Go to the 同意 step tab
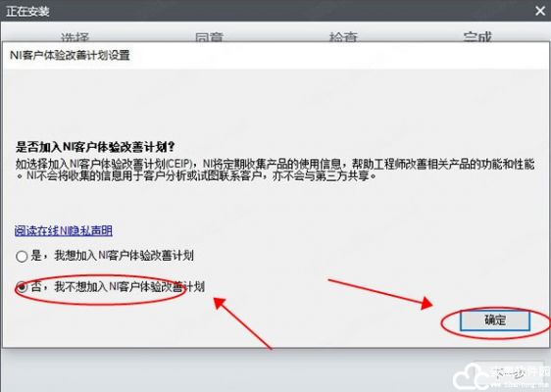 [210, 37]
